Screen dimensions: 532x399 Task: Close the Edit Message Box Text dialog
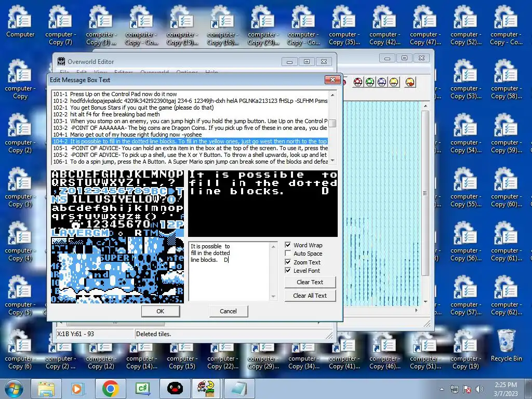point(332,79)
